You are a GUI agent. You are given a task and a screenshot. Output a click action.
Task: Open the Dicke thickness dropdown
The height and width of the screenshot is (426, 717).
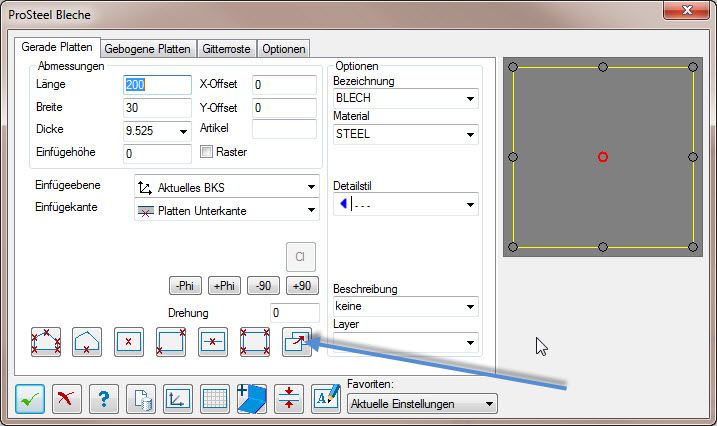(183, 132)
